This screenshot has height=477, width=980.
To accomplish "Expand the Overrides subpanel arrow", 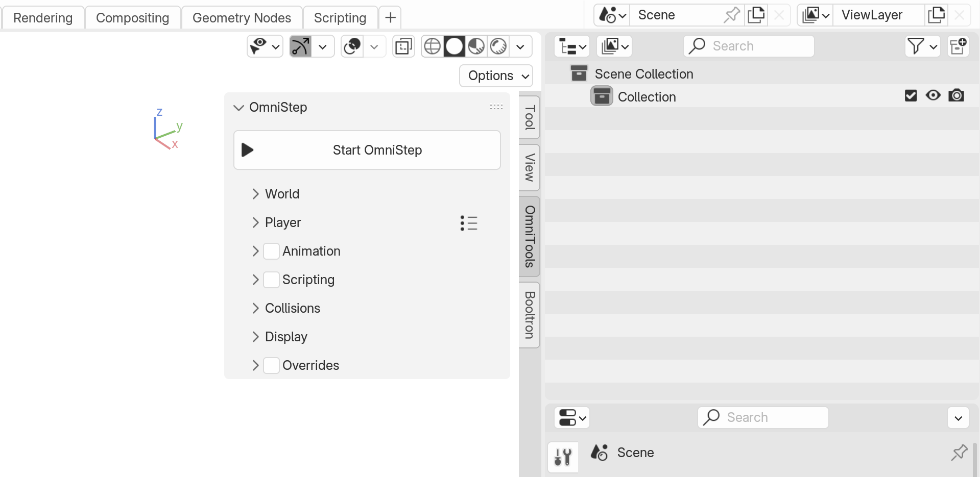I will click(x=256, y=365).
